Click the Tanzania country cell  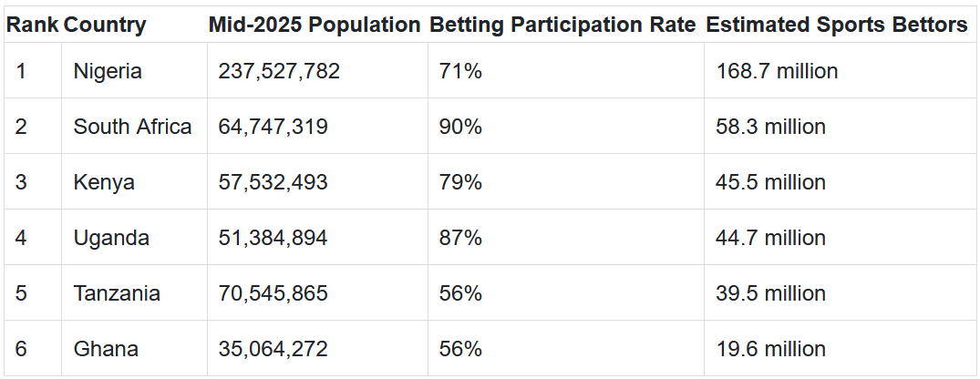click(x=117, y=293)
